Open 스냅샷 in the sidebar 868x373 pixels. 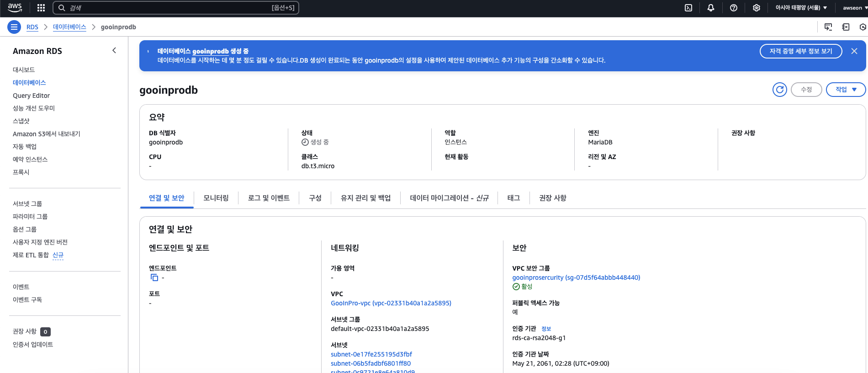click(21, 121)
